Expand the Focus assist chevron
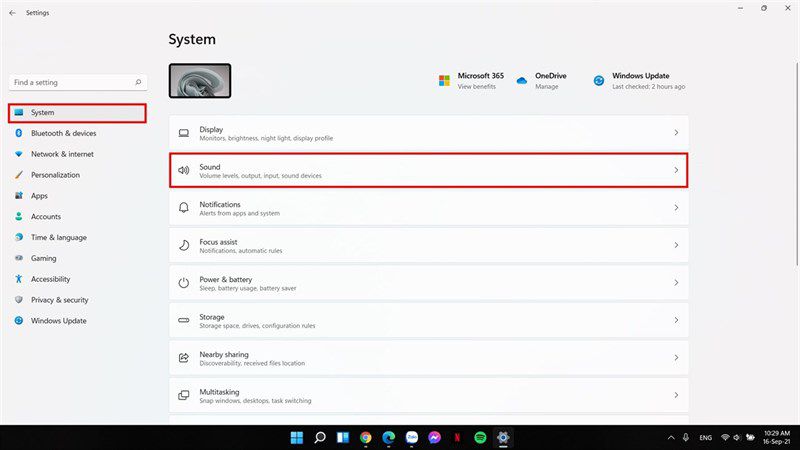800x450 pixels. click(x=676, y=245)
